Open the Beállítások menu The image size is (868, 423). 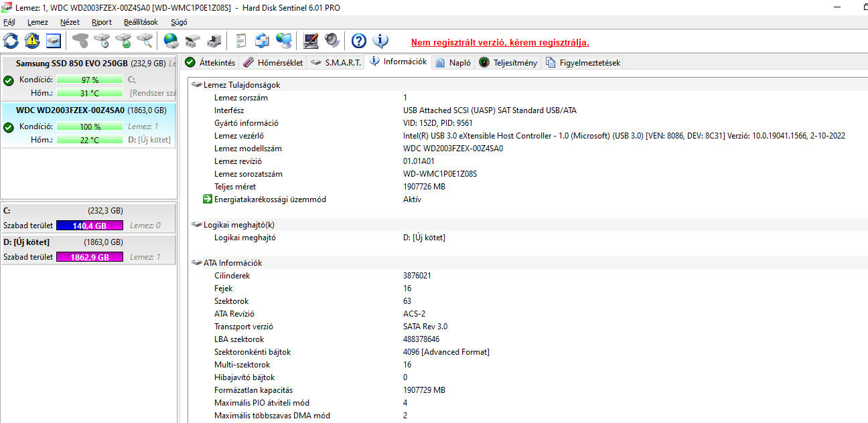click(x=141, y=22)
